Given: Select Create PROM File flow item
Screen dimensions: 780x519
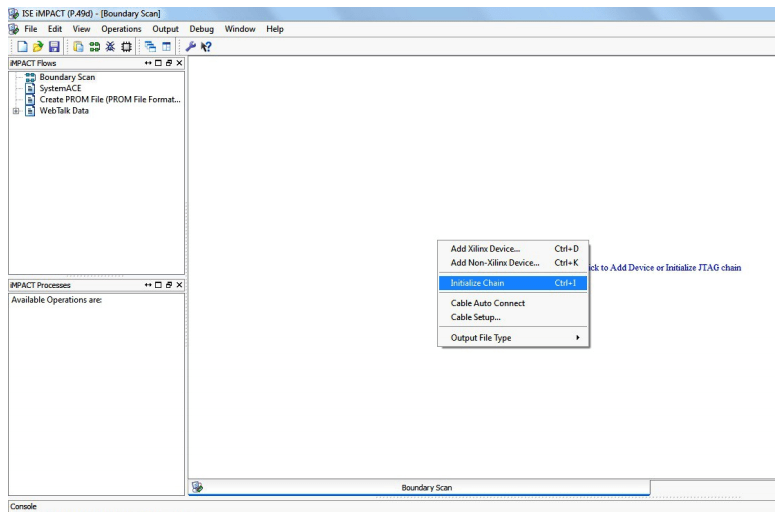Looking at the screenshot, I should [109, 99].
